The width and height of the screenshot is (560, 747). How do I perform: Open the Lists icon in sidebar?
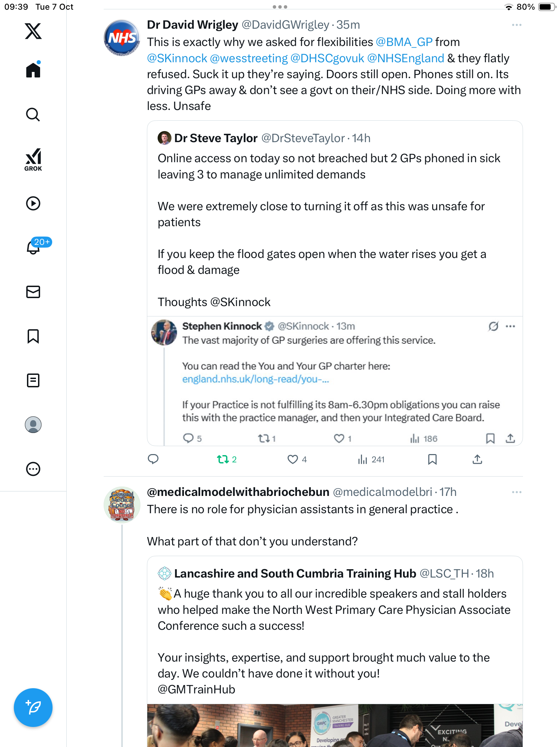coord(33,380)
